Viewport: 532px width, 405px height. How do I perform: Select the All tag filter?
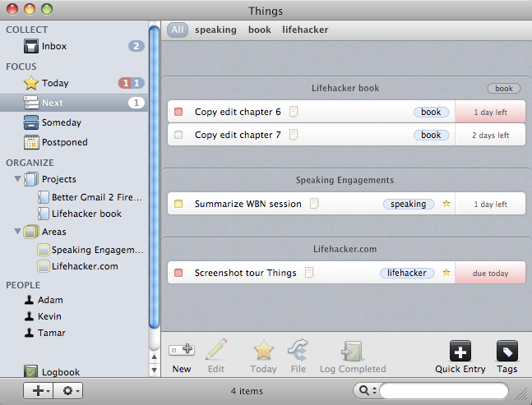[x=177, y=30]
